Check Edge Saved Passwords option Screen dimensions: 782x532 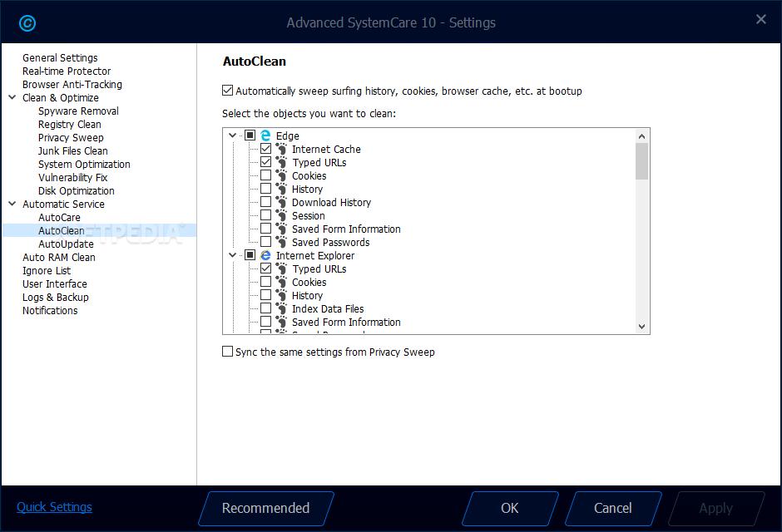[x=266, y=242]
